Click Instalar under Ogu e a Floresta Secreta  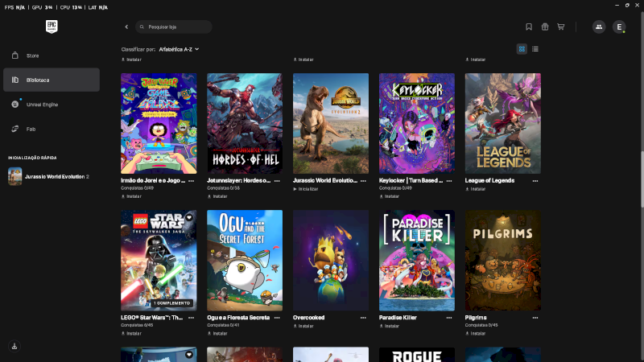coord(217,334)
